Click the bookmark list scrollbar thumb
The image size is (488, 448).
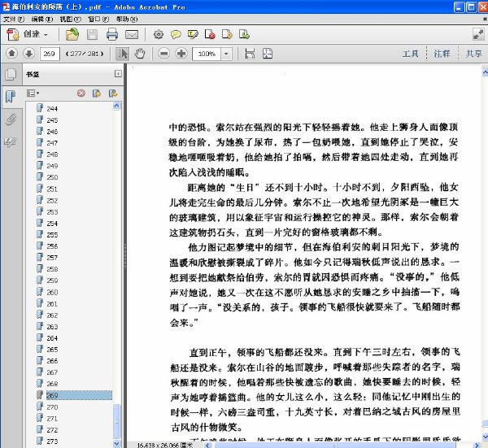(116, 421)
